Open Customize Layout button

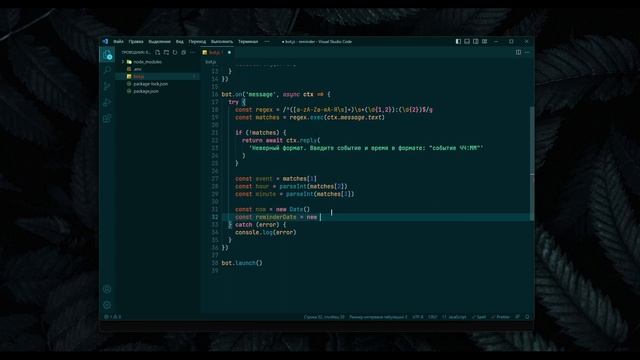[484, 41]
